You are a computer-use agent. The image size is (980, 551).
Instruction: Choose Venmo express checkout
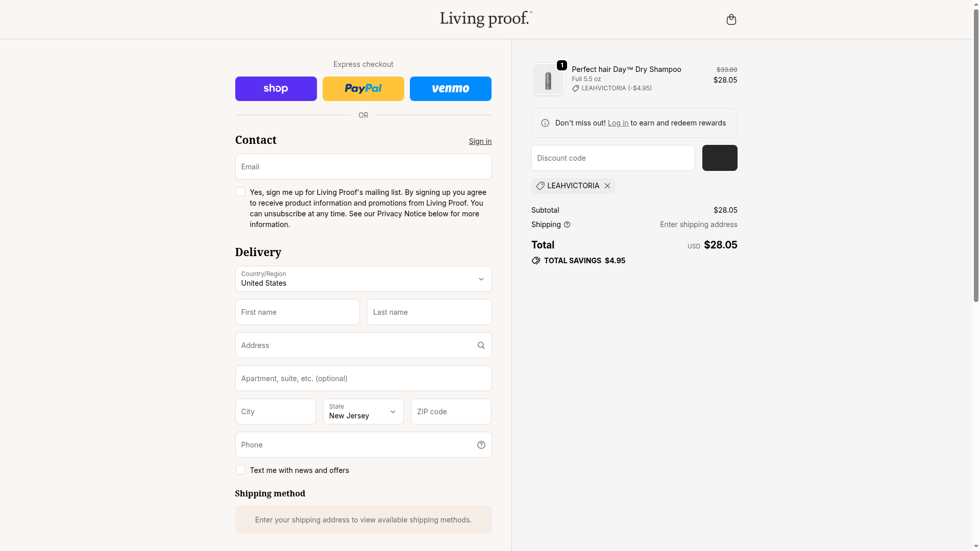450,89
